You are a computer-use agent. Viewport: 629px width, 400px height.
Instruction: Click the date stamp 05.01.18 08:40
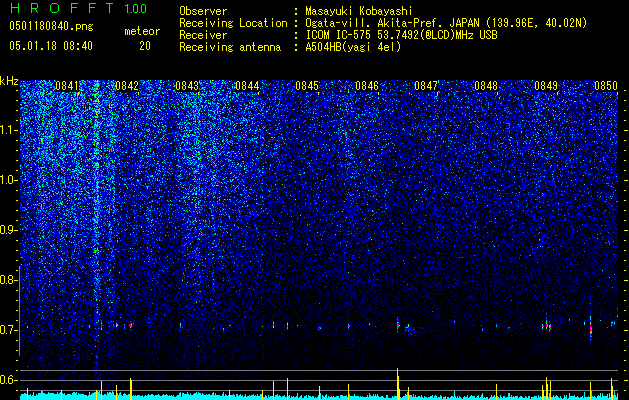pos(51,46)
